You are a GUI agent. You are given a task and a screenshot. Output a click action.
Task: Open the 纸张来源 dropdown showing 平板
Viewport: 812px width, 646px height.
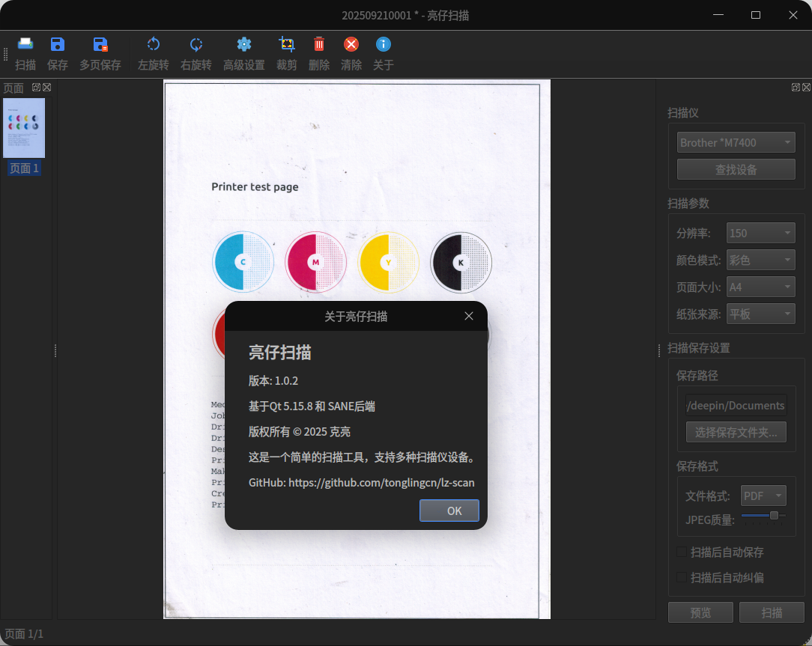pos(761,314)
